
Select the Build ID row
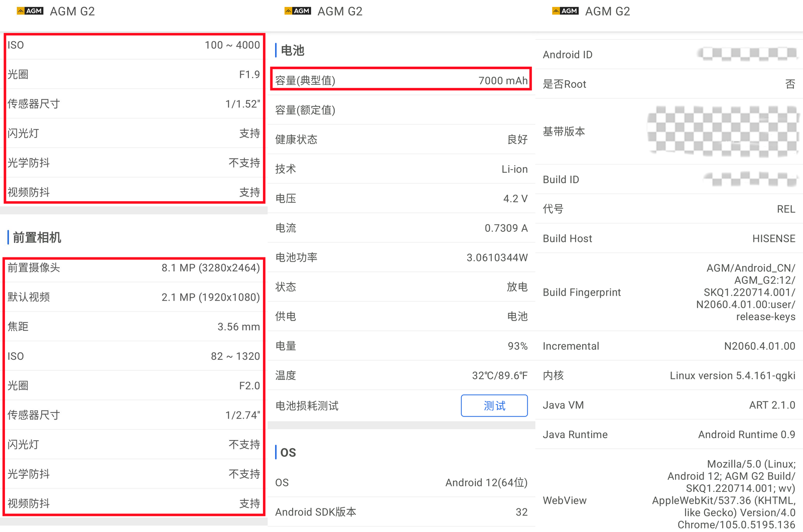coord(669,179)
